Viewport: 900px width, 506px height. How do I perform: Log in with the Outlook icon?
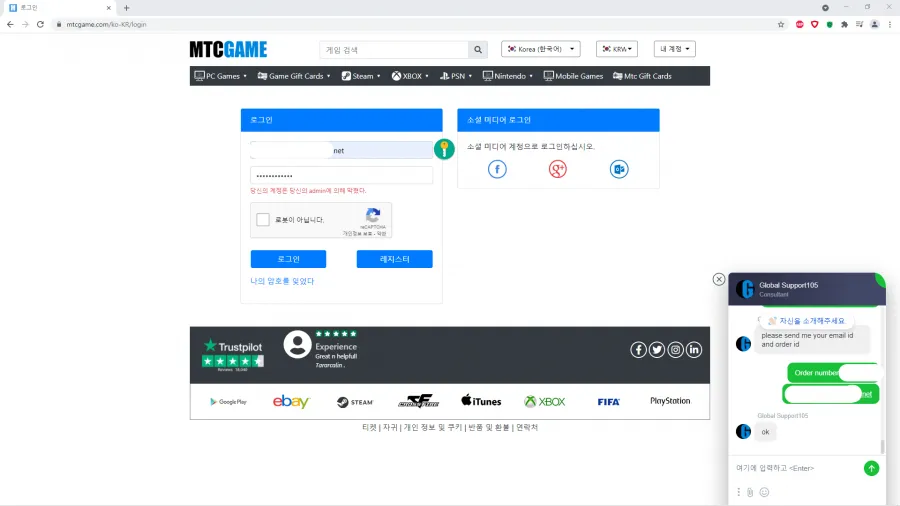click(619, 169)
